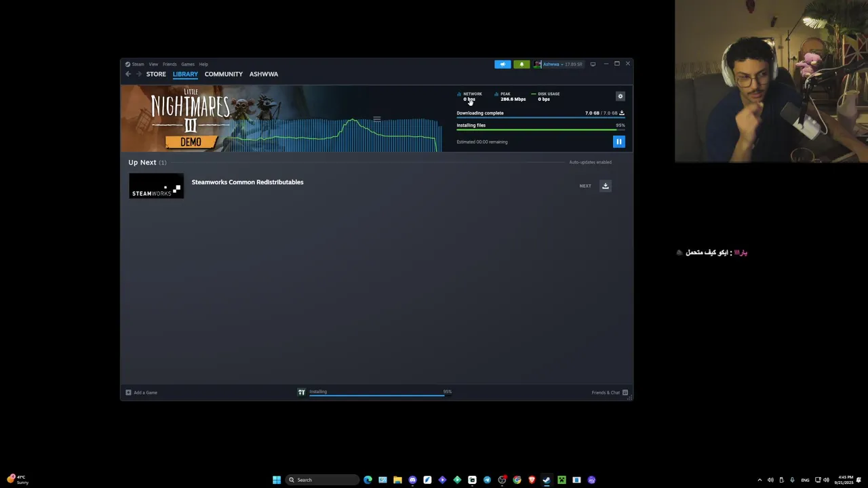Click the Peak 286.6 Mbps stat
The height and width of the screenshot is (488, 868).
pyautogui.click(x=510, y=96)
